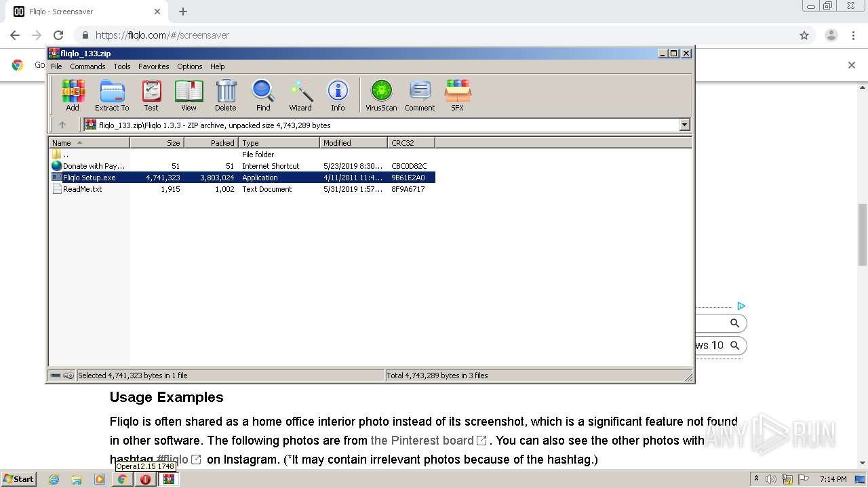The image size is (868, 488).
Task: Open Find magnifier icon
Action: coord(263,95)
